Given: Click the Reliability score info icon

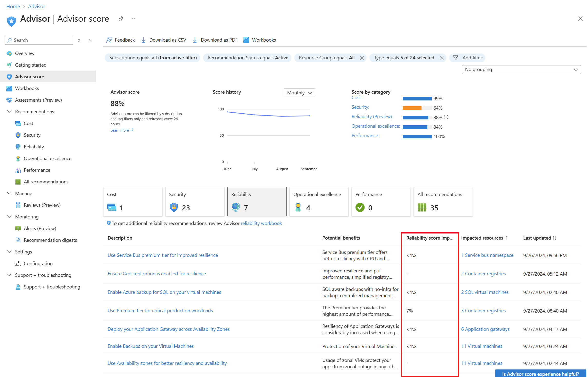Looking at the screenshot, I should tap(446, 117).
